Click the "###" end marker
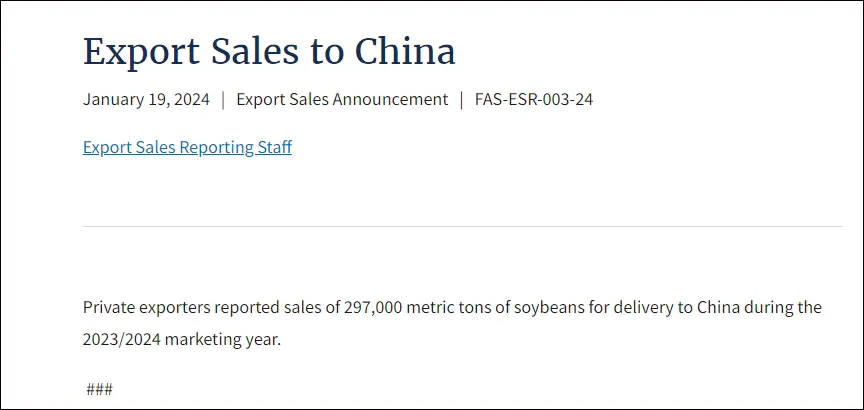864x410 pixels. 99,389
